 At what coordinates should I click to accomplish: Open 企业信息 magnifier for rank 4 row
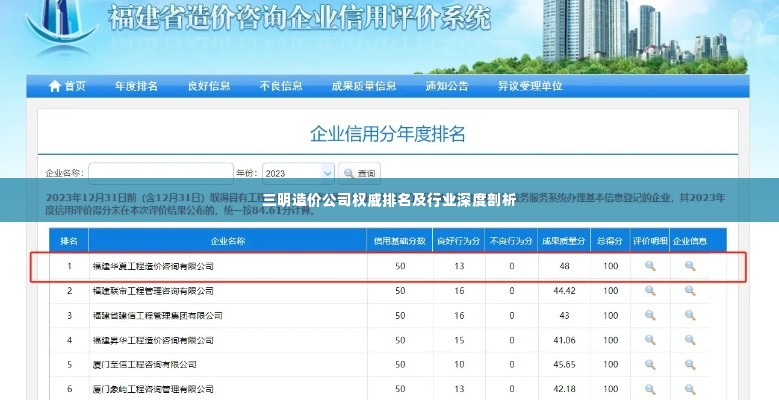[690, 340]
